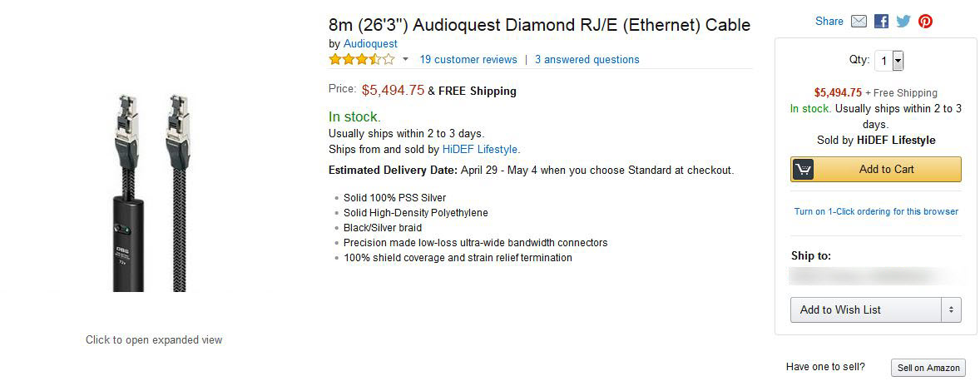Image resolution: width=980 pixels, height=391 pixels.
Task: Share this cable on Facebook
Action: coord(881,22)
